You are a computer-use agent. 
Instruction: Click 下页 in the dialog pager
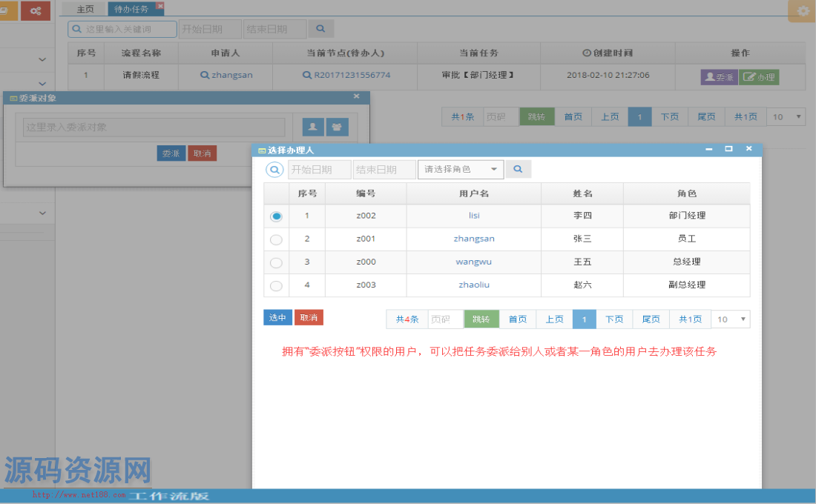(615, 319)
